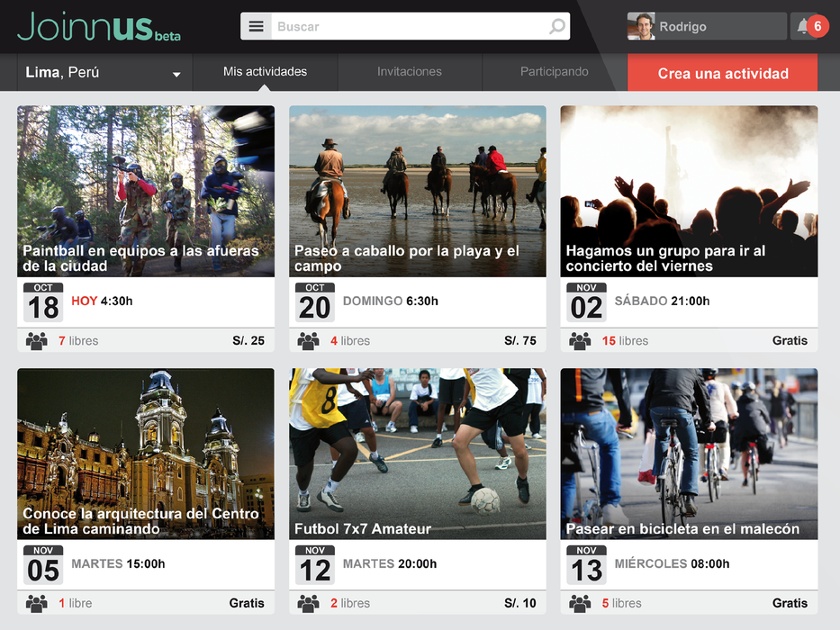Click the Joinnus beta logo
Viewport: 840px width, 630px height.
click(99, 26)
